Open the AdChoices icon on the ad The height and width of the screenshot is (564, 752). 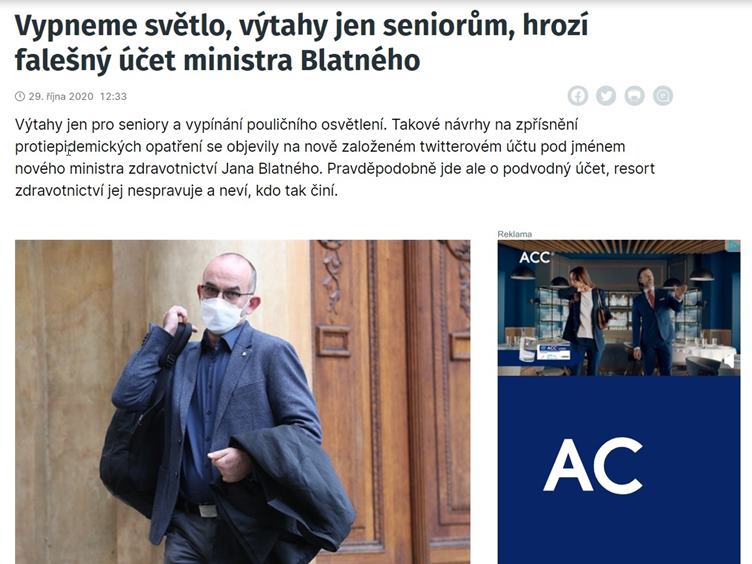pyautogui.click(x=734, y=246)
